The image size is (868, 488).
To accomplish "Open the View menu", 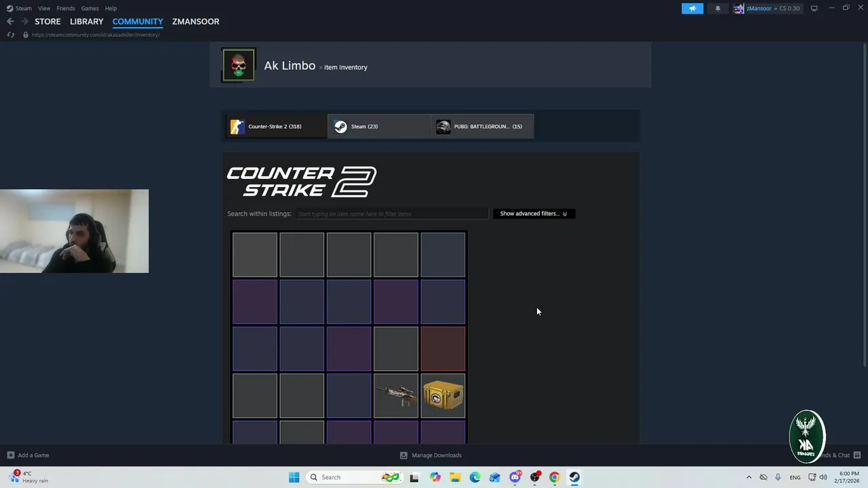I will coord(44,8).
